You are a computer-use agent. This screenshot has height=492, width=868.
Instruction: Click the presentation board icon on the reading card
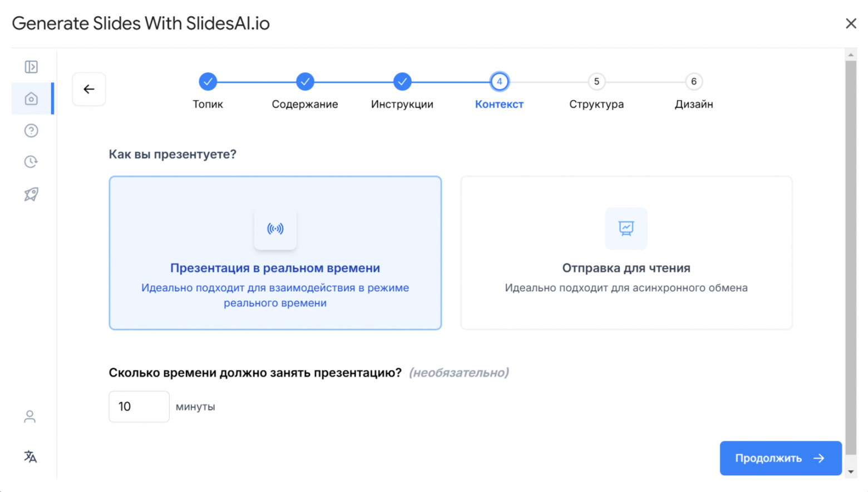(x=626, y=228)
